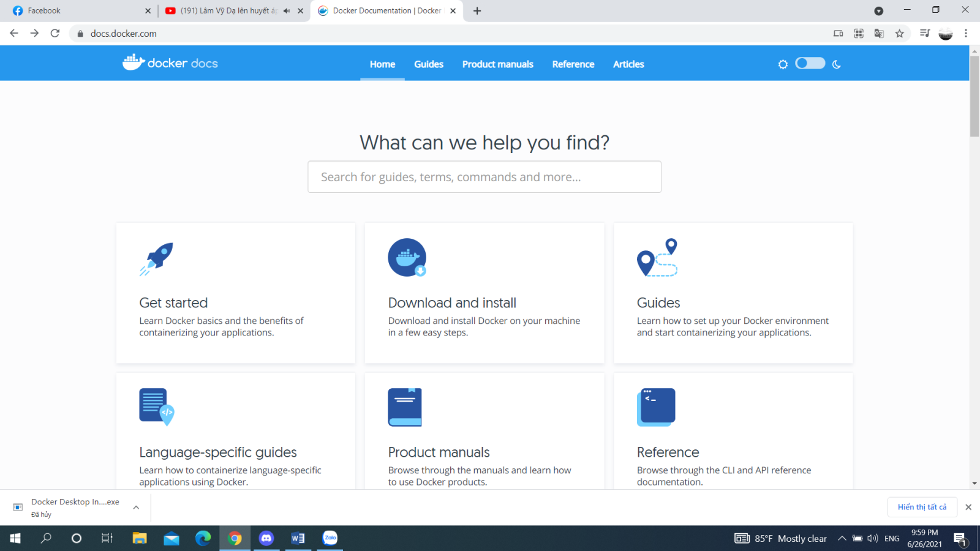Click the page vertical scrollbar thumb

point(974,96)
